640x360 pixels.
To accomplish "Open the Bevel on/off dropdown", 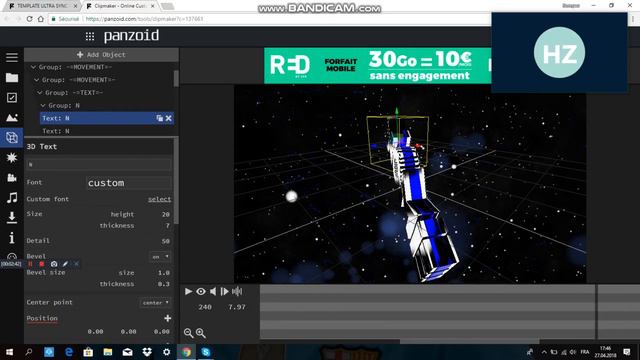I will pos(160,257).
